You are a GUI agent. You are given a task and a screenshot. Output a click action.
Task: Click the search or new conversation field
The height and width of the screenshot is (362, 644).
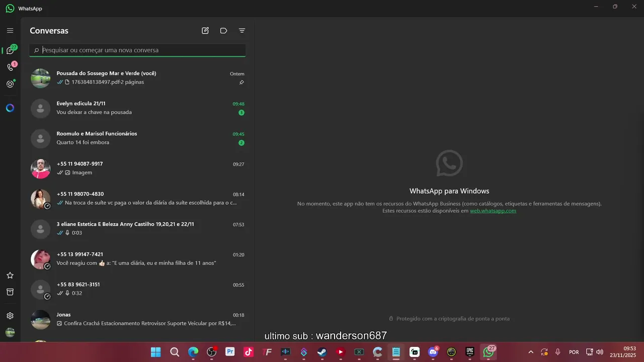click(x=137, y=50)
